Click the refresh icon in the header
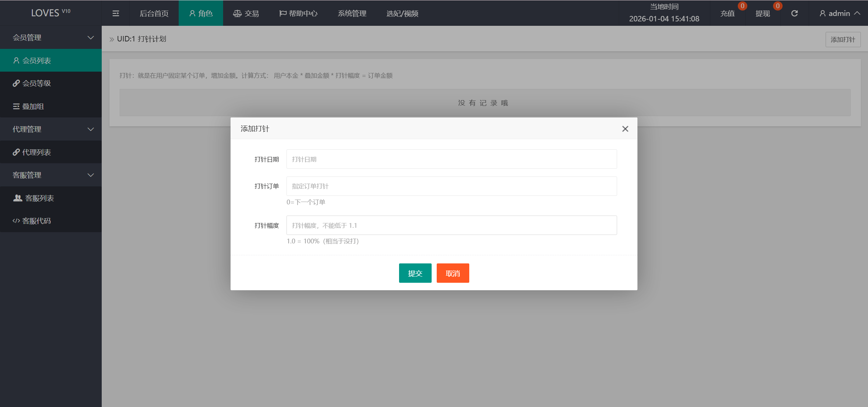The height and width of the screenshot is (407, 868). 794,13
